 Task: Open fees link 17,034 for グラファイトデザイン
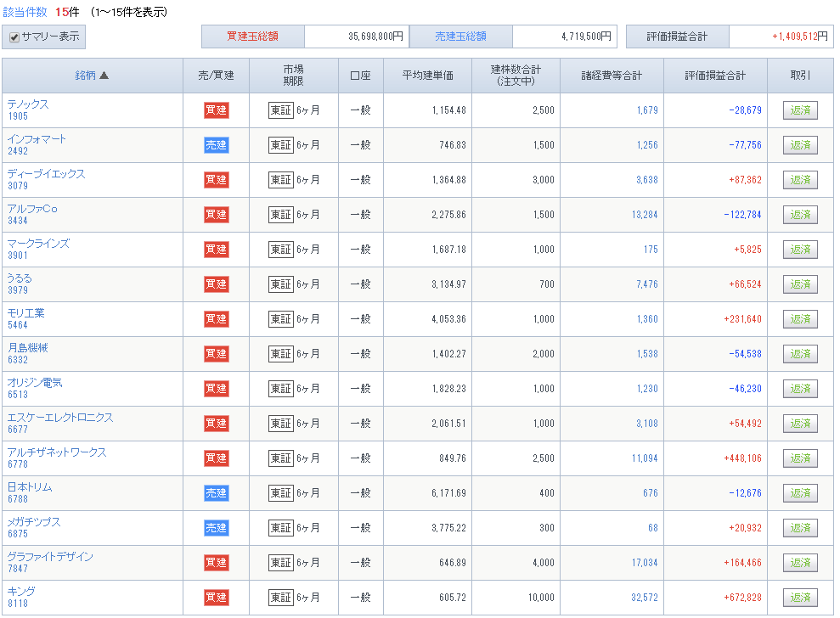[645, 563]
